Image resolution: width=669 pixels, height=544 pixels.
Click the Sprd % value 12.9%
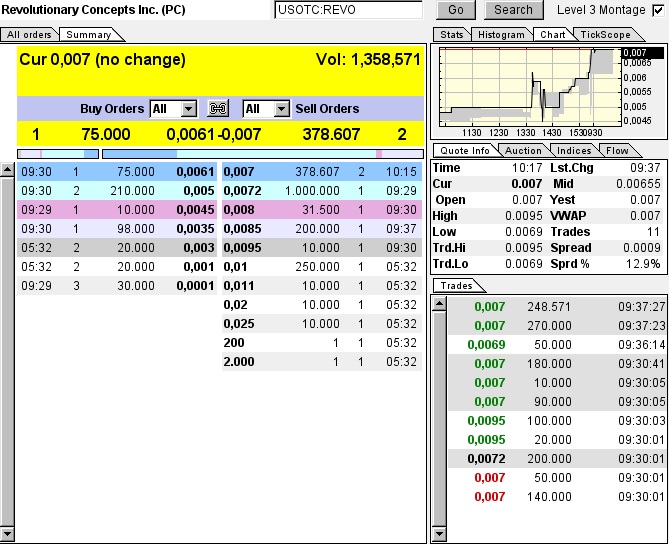pos(643,264)
